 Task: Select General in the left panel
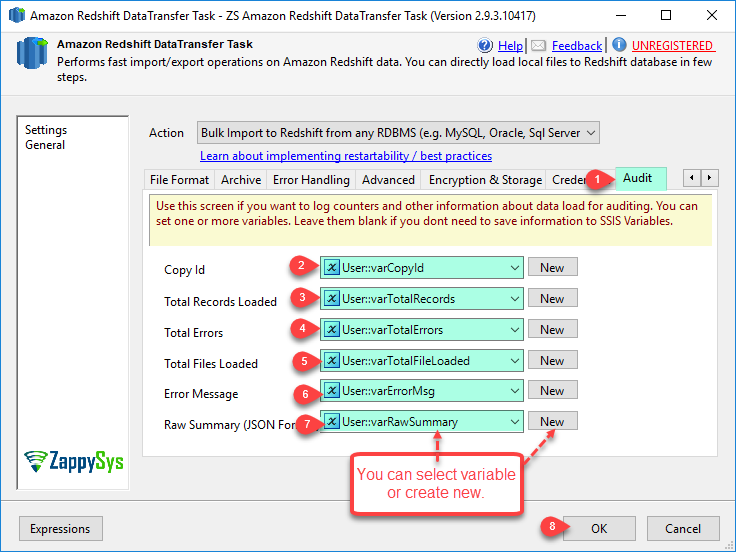(45, 145)
